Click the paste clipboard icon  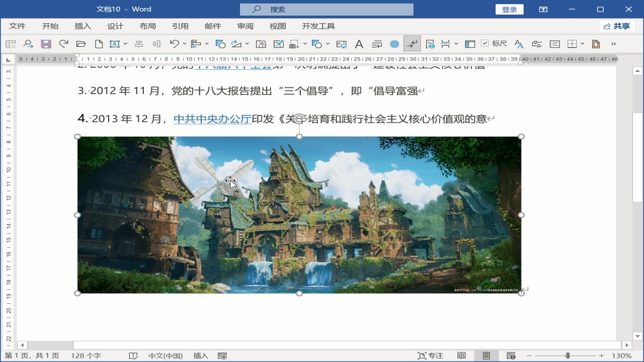click(596, 44)
